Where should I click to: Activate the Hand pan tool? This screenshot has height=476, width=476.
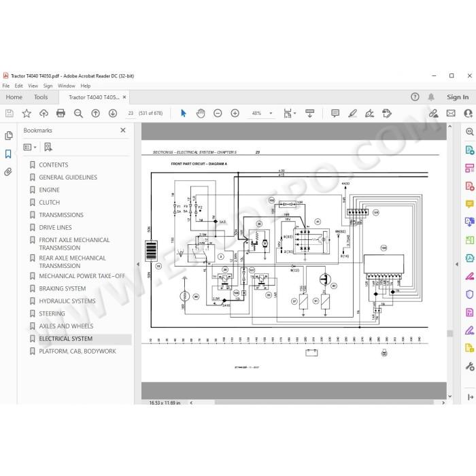click(201, 114)
